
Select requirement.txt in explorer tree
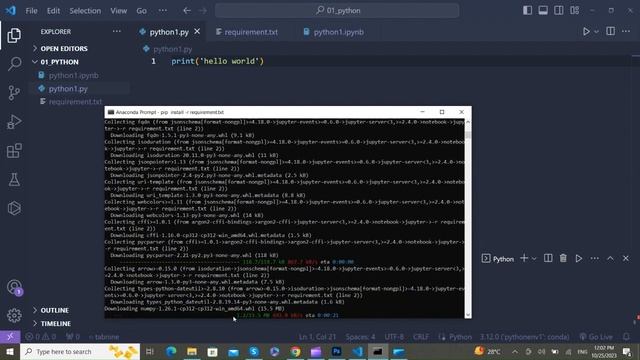(76, 102)
